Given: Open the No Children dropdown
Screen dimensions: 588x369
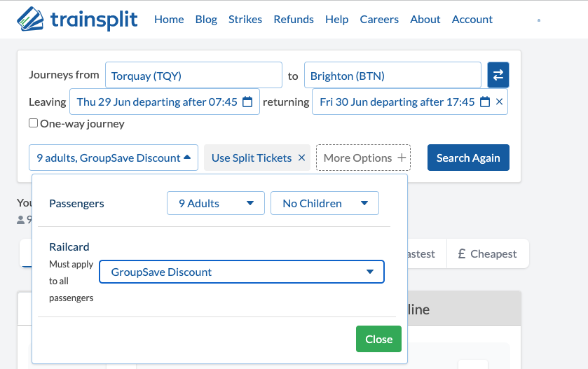Looking at the screenshot, I should click(324, 203).
